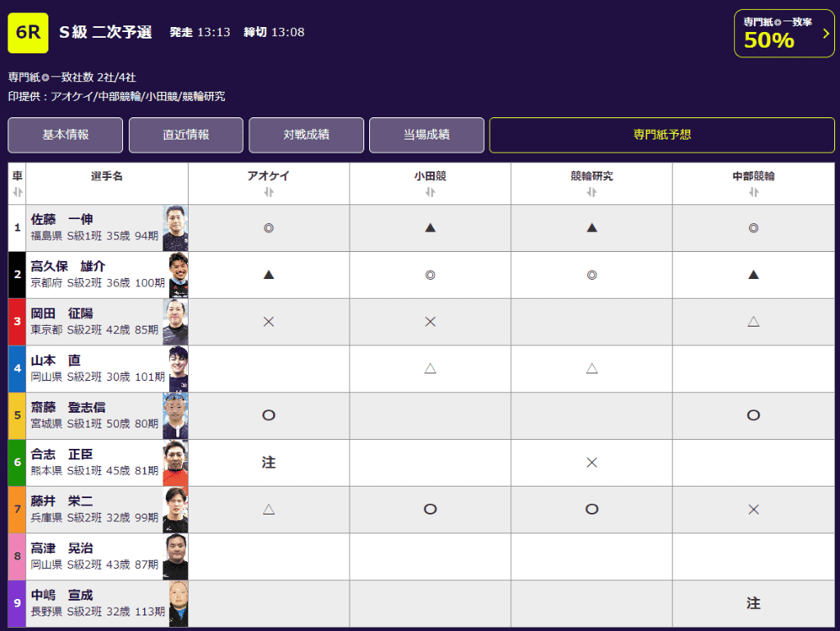Select the 専門紙予想 tab
Screen dimensions: 840x631
coord(662,135)
